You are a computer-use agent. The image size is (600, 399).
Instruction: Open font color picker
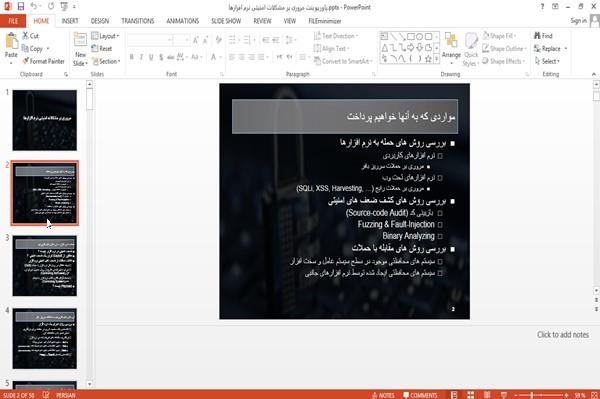[x=215, y=57]
